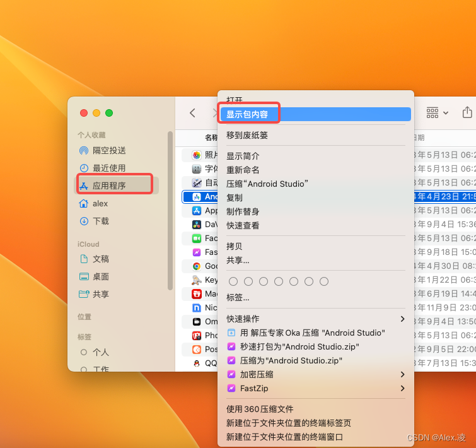Click the App Store app icon

[x=197, y=211]
